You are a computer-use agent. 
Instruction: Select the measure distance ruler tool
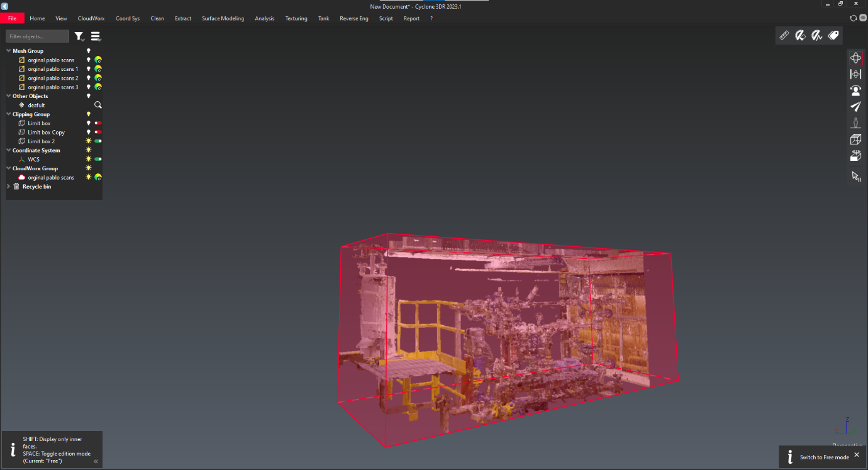784,36
